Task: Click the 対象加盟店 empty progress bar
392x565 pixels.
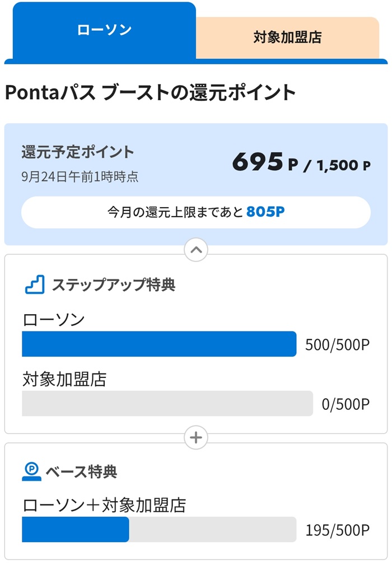Action: click(x=167, y=403)
